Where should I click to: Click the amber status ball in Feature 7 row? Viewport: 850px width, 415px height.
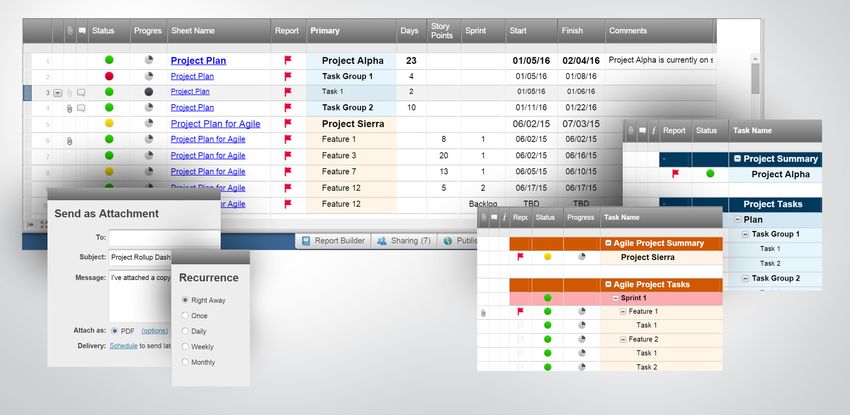109,171
